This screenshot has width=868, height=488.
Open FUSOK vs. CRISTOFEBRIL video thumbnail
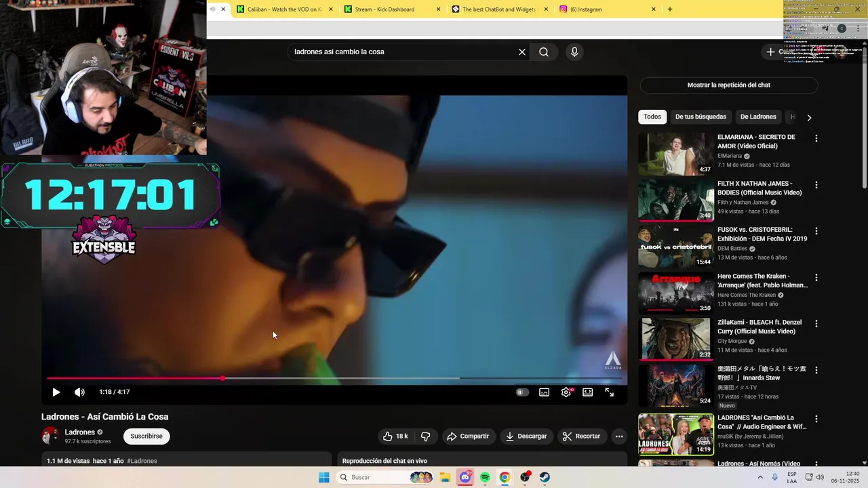[x=675, y=247]
